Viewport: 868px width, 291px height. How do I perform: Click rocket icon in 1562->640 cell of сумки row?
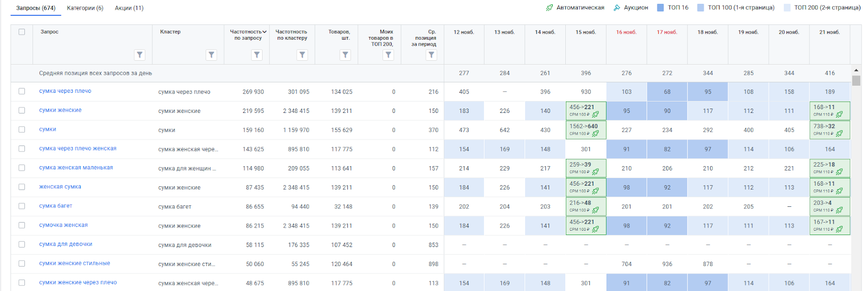click(x=595, y=134)
